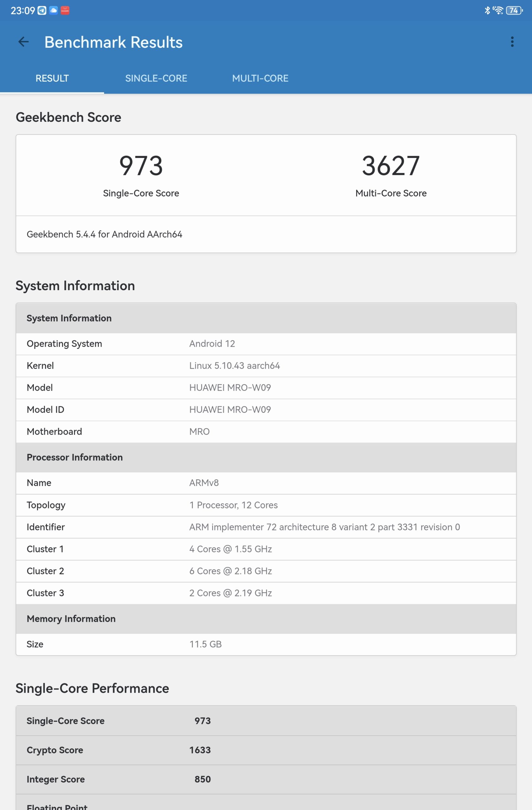Switch to the MULTI-CORE tab
This screenshot has height=810, width=532.
coord(260,78)
